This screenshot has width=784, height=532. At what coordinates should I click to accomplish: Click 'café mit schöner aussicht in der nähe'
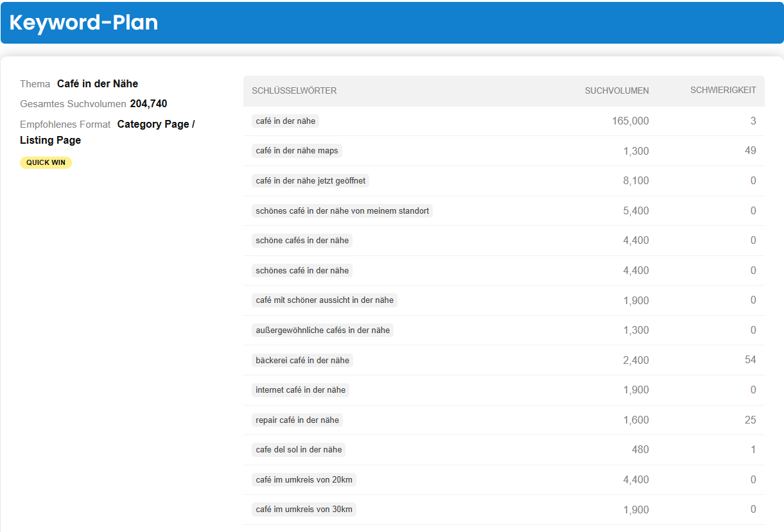click(324, 300)
